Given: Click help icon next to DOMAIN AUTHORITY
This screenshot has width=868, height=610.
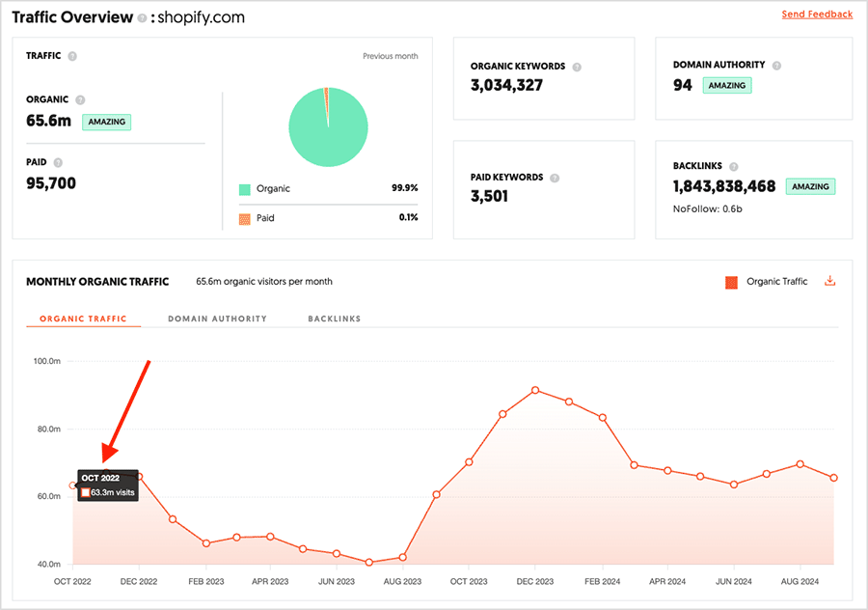Looking at the screenshot, I should tap(776, 66).
